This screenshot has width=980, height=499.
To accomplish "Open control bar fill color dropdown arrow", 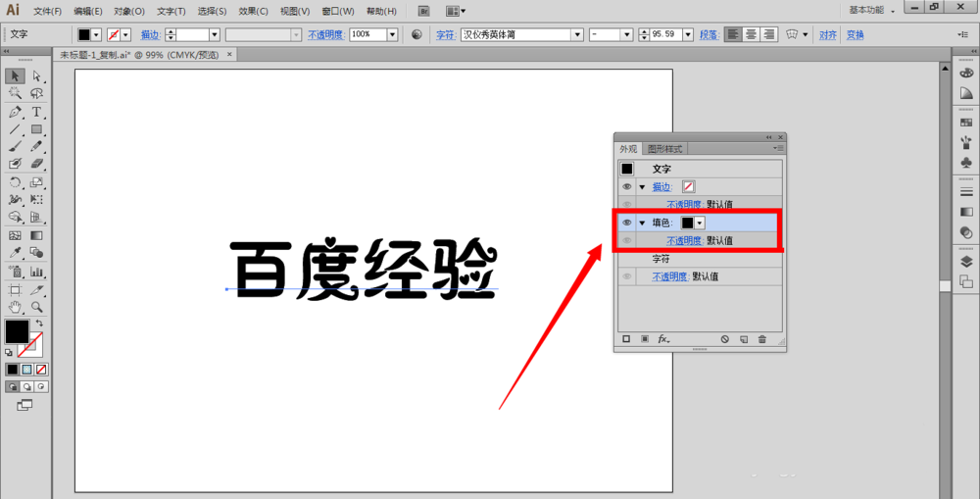I will click(x=96, y=35).
